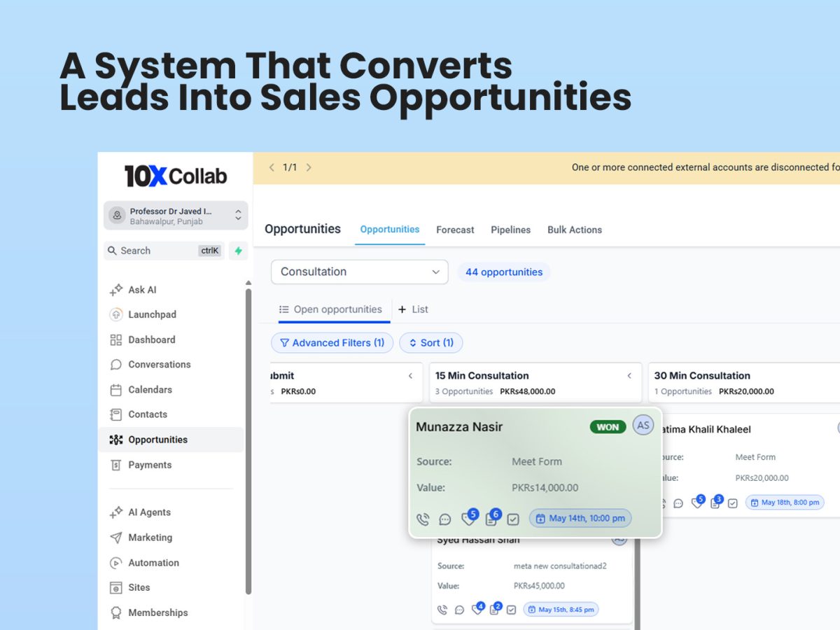
Task: Open the Fatima Khalil Khaleel card name
Action: [705, 429]
